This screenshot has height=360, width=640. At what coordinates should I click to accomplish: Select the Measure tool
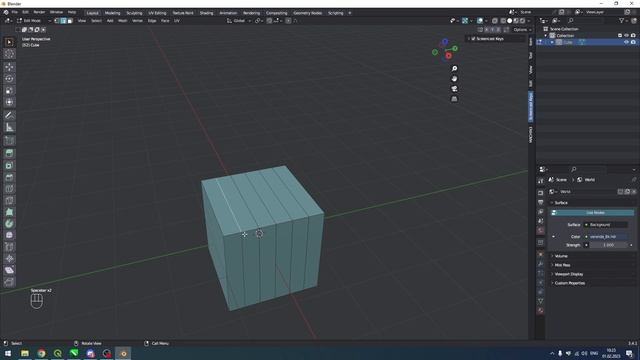point(9,127)
